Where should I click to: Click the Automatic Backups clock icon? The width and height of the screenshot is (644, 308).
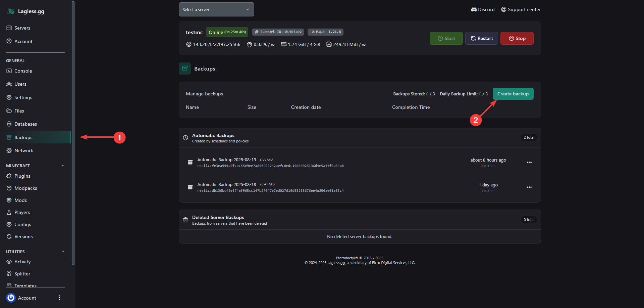click(x=185, y=138)
